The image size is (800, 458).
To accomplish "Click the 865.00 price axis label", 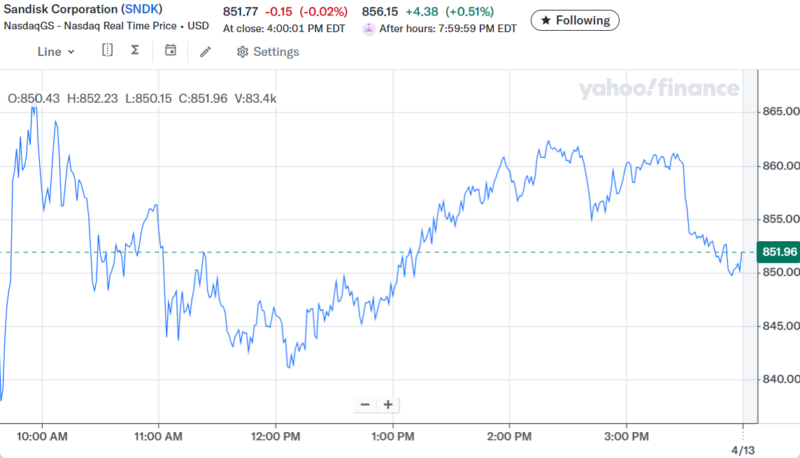I will 779,112.
